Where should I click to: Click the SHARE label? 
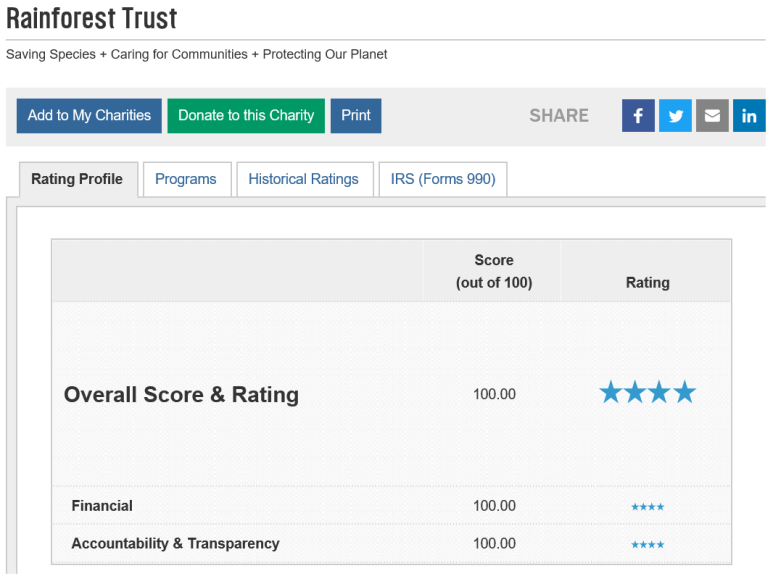coord(559,115)
